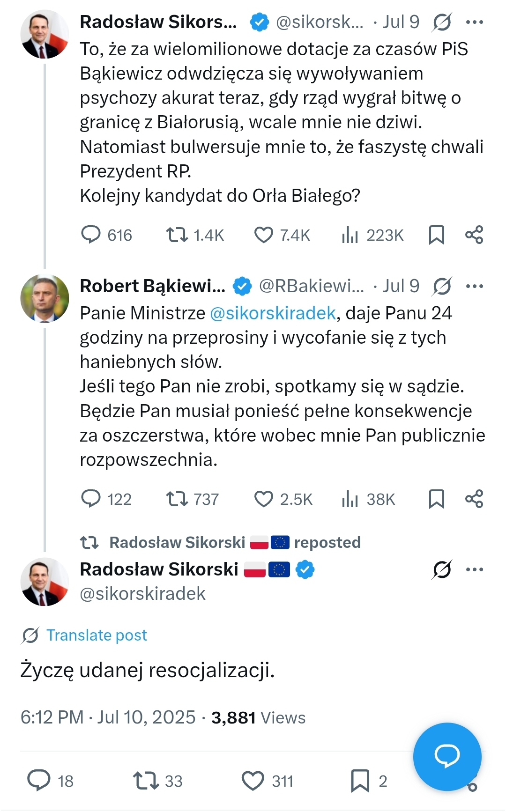
Task: Open Grok icon on Sikorski's top post
Action: pyautogui.click(x=442, y=22)
